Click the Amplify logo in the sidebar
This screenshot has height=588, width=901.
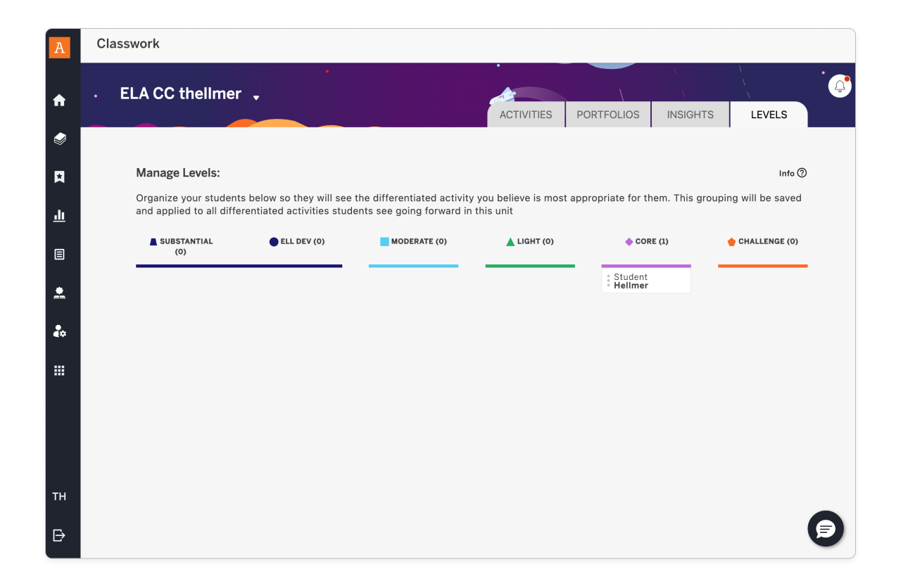(60, 48)
